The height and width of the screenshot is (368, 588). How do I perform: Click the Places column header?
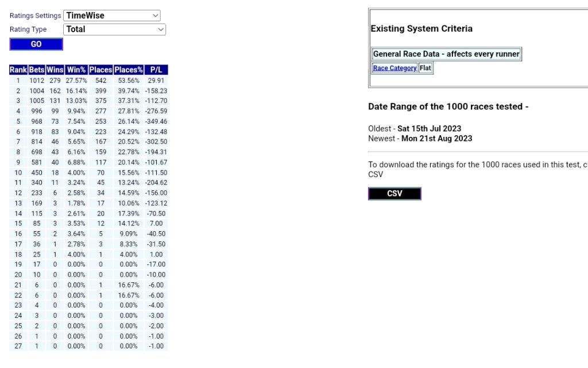(100, 70)
